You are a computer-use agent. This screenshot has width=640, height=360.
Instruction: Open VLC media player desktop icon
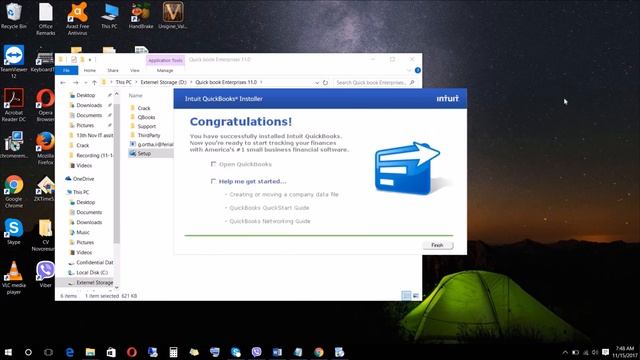pyautogui.click(x=14, y=278)
